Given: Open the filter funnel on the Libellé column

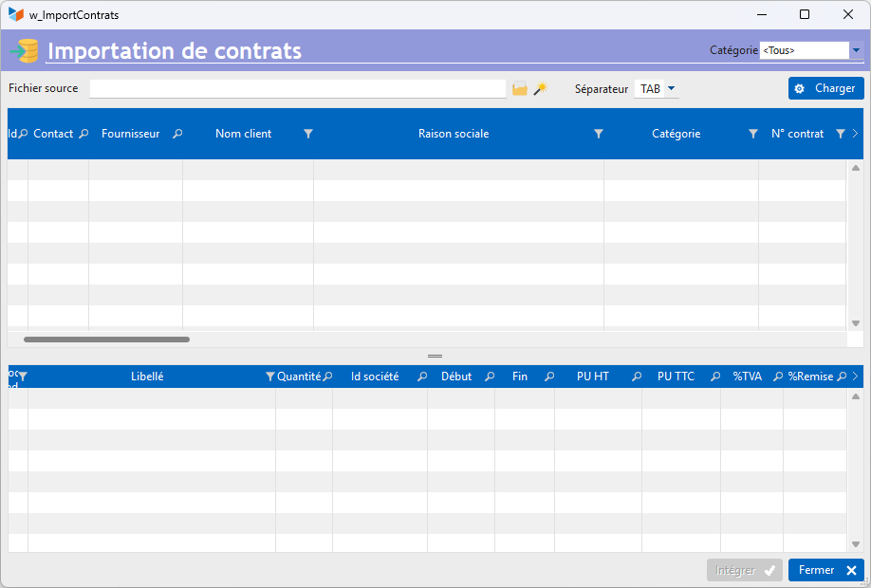Looking at the screenshot, I should (x=270, y=377).
